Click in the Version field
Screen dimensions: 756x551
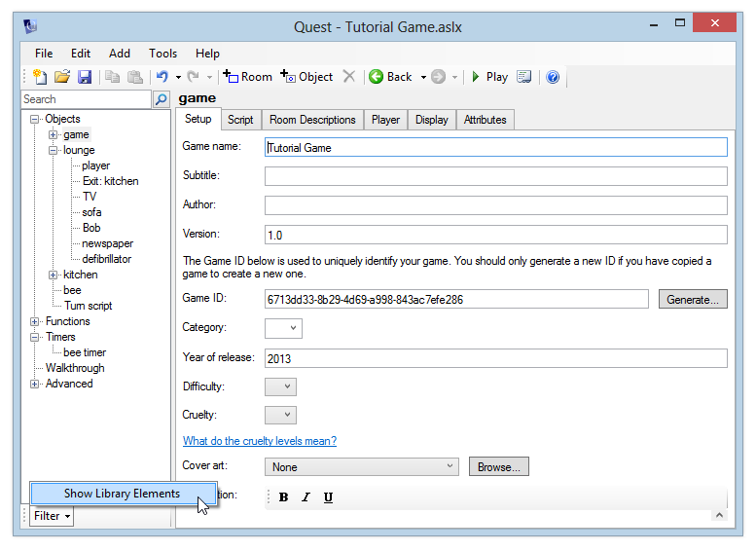click(495, 235)
